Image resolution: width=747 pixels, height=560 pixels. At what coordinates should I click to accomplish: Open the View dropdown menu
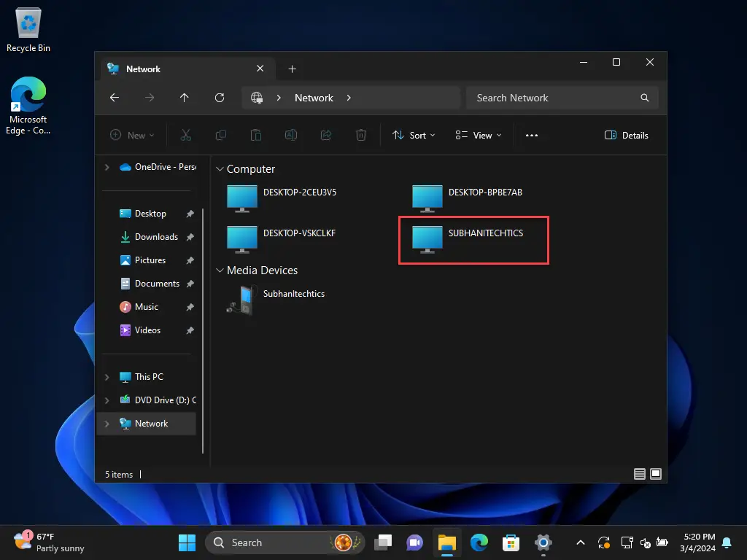(479, 135)
